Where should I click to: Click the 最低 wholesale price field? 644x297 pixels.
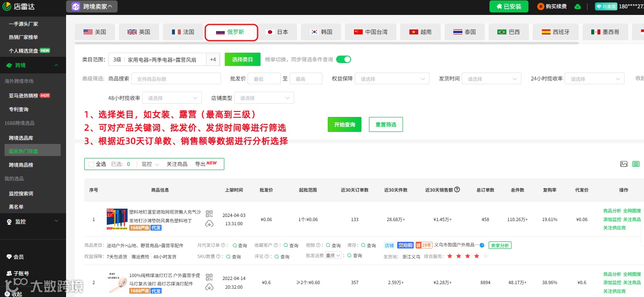tap(264, 78)
